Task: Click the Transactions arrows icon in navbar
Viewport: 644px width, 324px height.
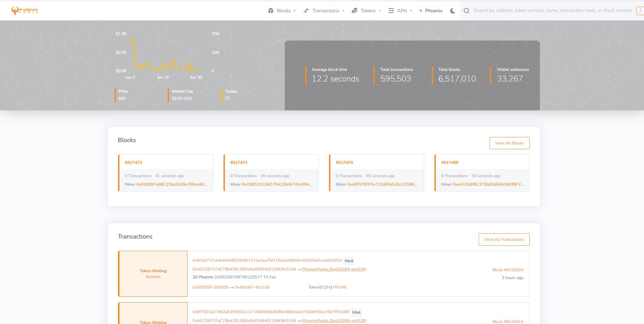Action: tap(306, 11)
